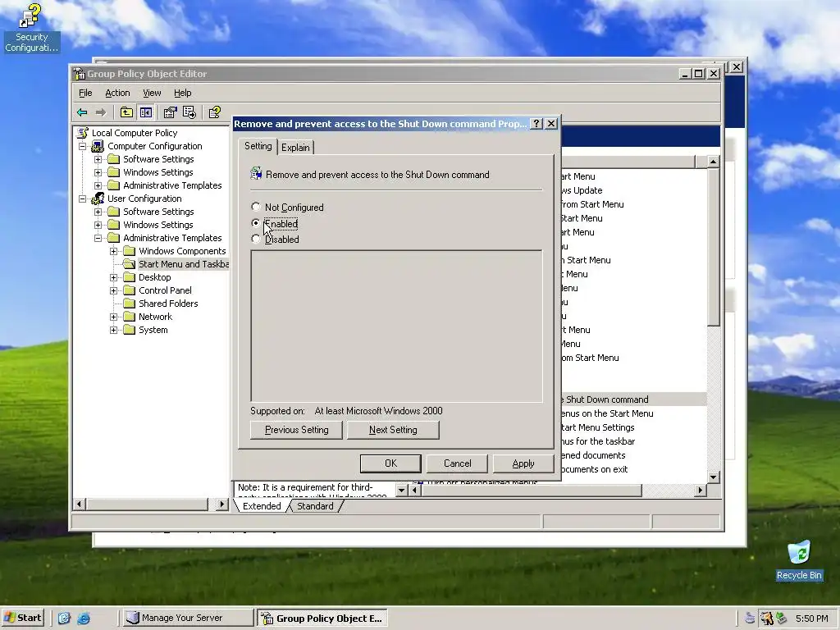This screenshot has width=840, height=630.
Task: Click the Properties toolbar icon
Action: click(x=170, y=112)
